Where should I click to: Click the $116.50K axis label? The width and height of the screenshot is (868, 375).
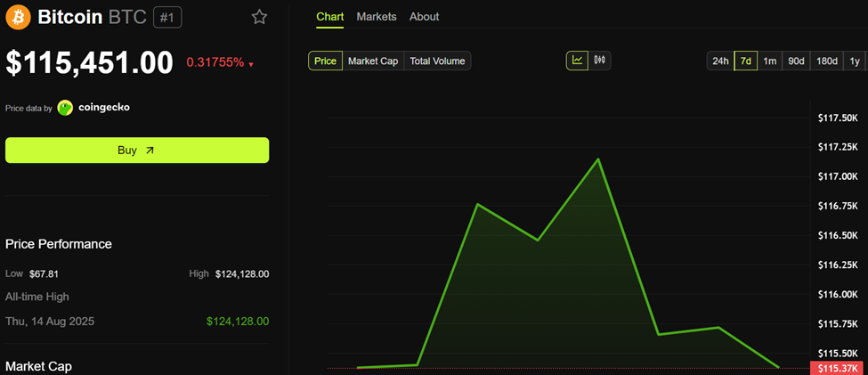click(838, 235)
